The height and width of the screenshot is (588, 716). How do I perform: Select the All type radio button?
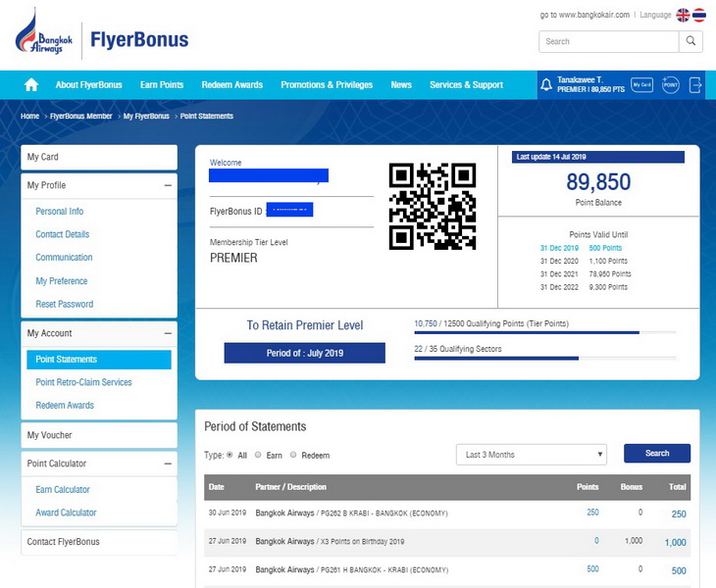[x=230, y=456]
